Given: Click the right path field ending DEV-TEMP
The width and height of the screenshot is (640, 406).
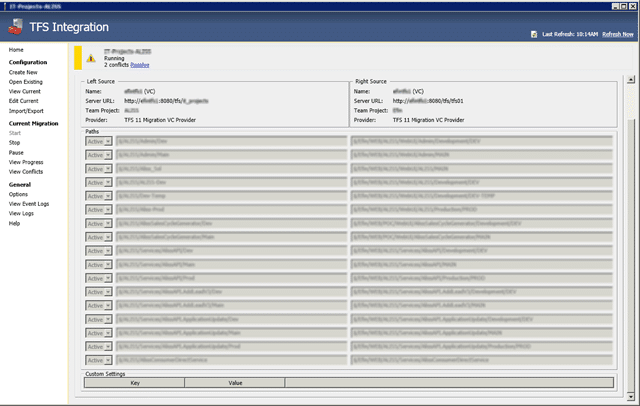Looking at the screenshot, I should click(x=482, y=196).
